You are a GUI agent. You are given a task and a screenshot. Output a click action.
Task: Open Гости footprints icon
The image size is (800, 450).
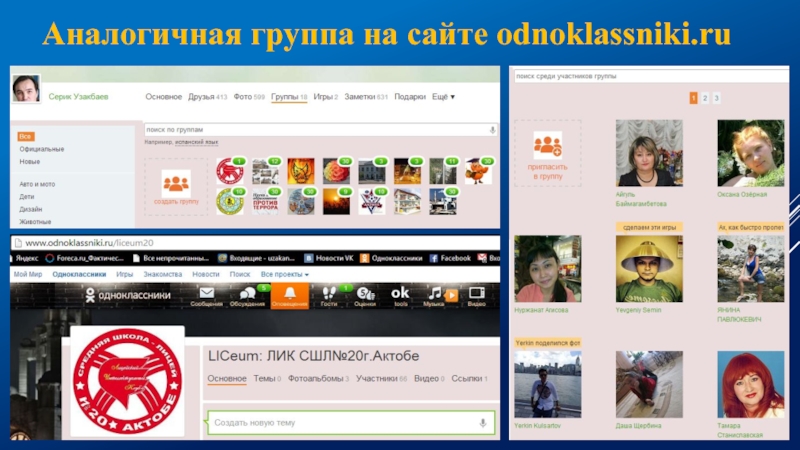click(329, 293)
